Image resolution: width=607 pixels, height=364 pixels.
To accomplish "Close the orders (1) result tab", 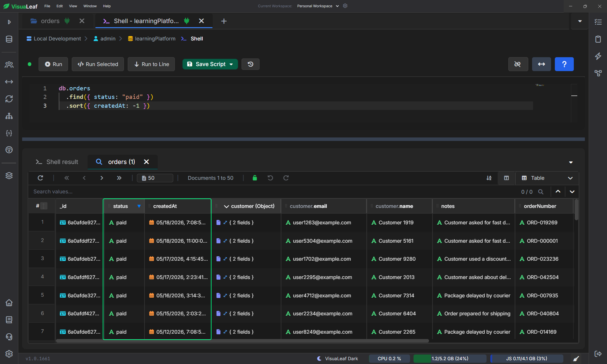I will 146,162.
